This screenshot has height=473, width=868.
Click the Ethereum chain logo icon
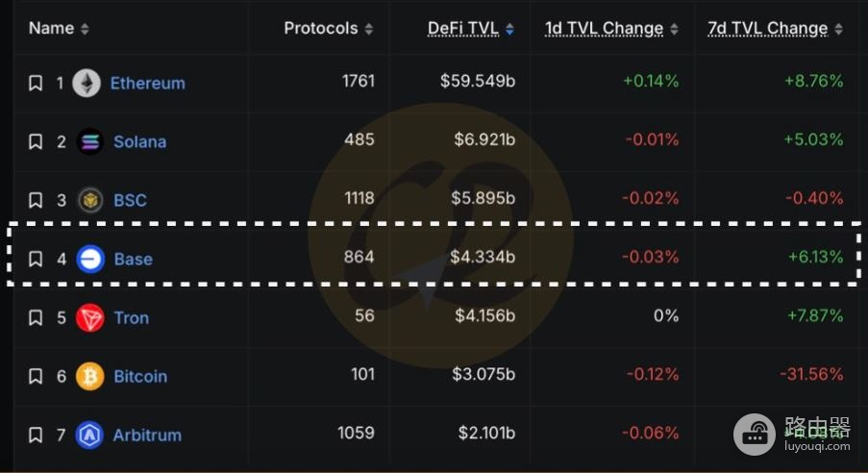click(87, 83)
